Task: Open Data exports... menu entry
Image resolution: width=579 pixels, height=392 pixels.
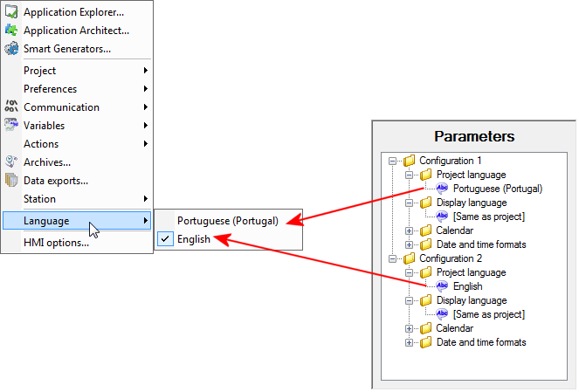Action: coord(77,181)
